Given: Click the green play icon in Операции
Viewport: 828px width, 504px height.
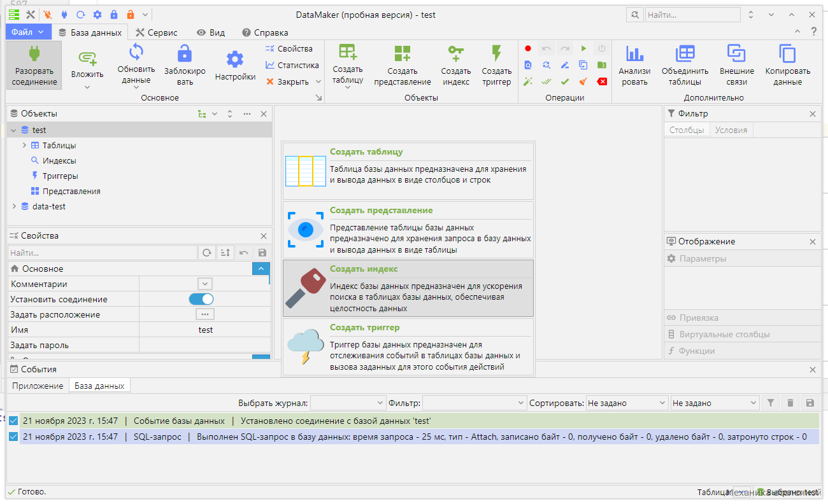Looking at the screenshot, I should pos(583,48).
